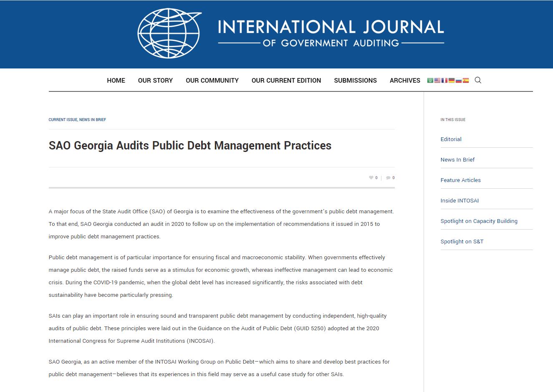Open News In Brief sidebar link
Screen dimensions: 553x392
click(457, 160)
